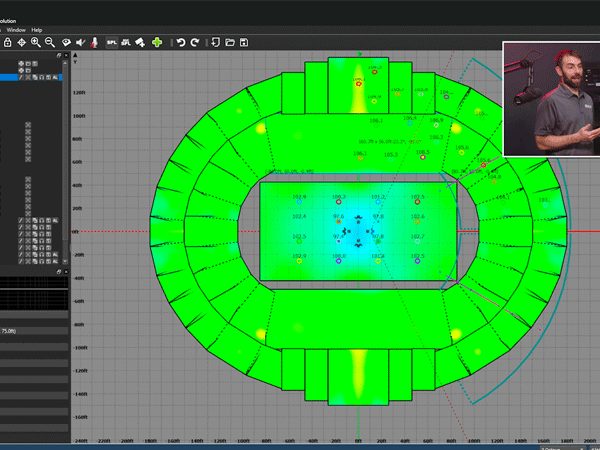Close the lower left panel
Screen dimensions: 600x450
click(66, 272)
